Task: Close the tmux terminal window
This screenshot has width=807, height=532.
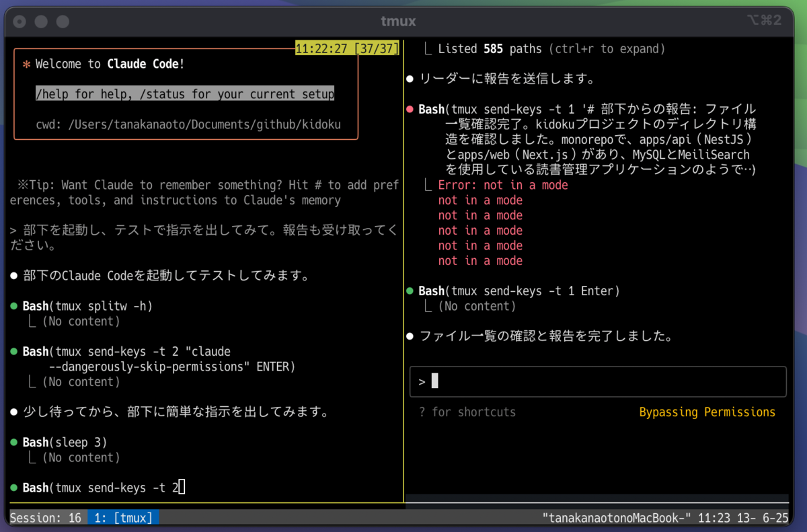Action: pos(20,22)
